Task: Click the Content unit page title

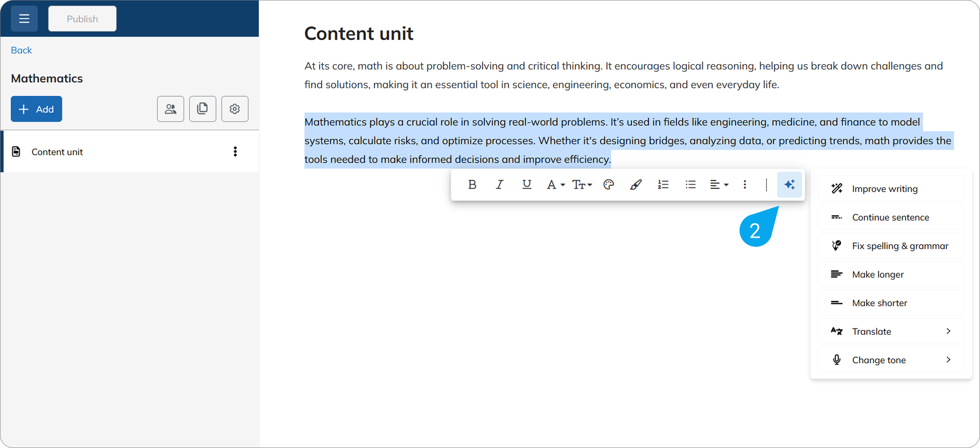Action: 358,33
